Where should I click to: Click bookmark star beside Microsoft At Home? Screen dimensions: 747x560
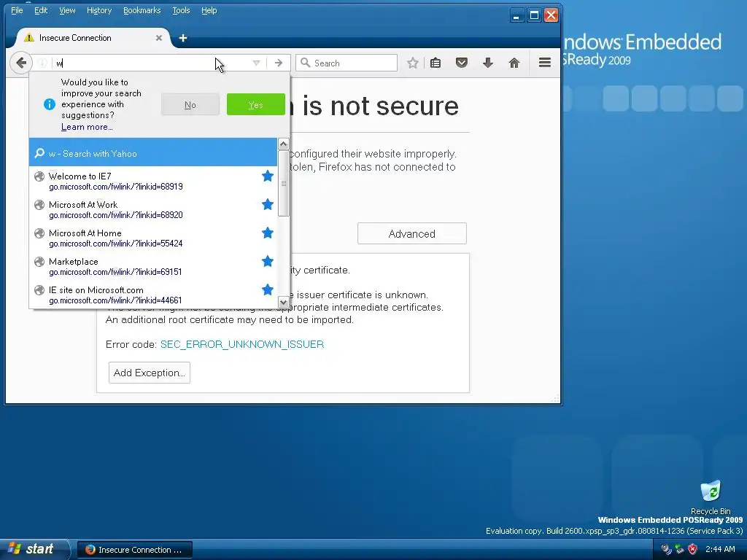[x=267, y=233]
